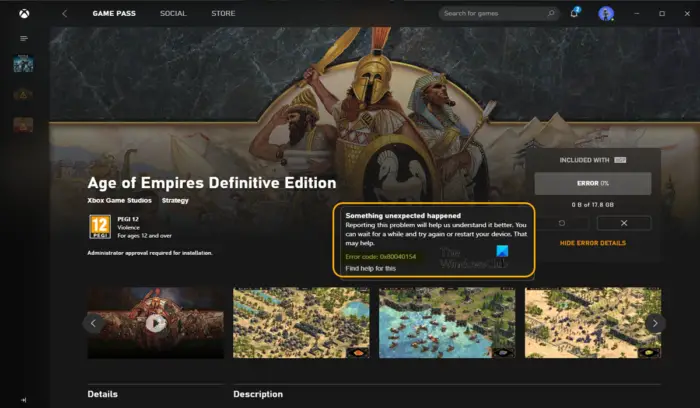This screenshot has height=408, width=700.
Task: Close the Xbox app window
Action: (x=687, y=13)
